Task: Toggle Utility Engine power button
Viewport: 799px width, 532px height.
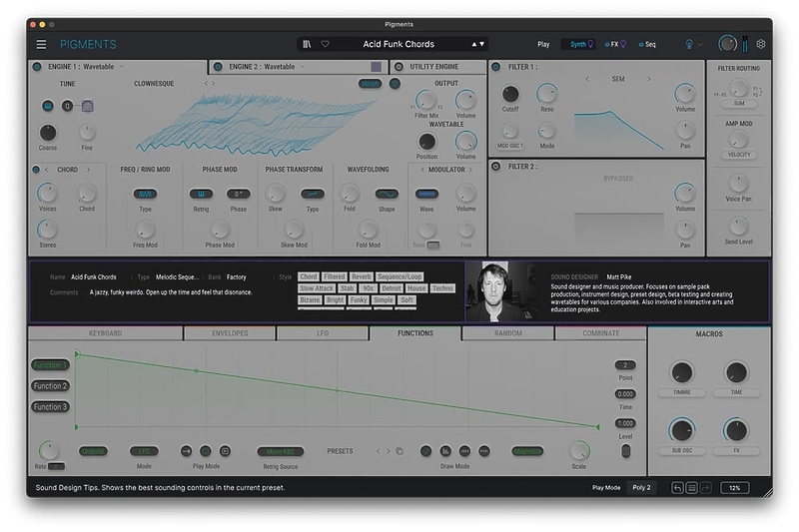Action: pos(399,67)
